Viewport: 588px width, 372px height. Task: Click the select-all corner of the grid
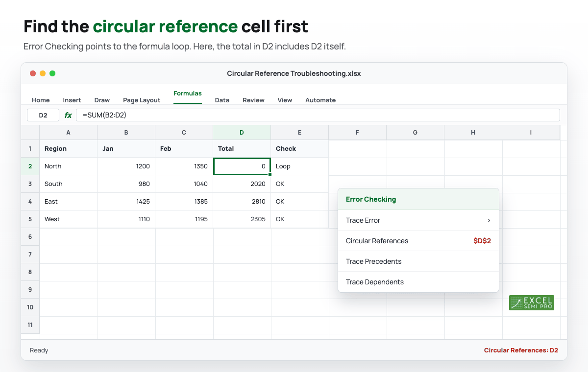(x=30, y=132)
